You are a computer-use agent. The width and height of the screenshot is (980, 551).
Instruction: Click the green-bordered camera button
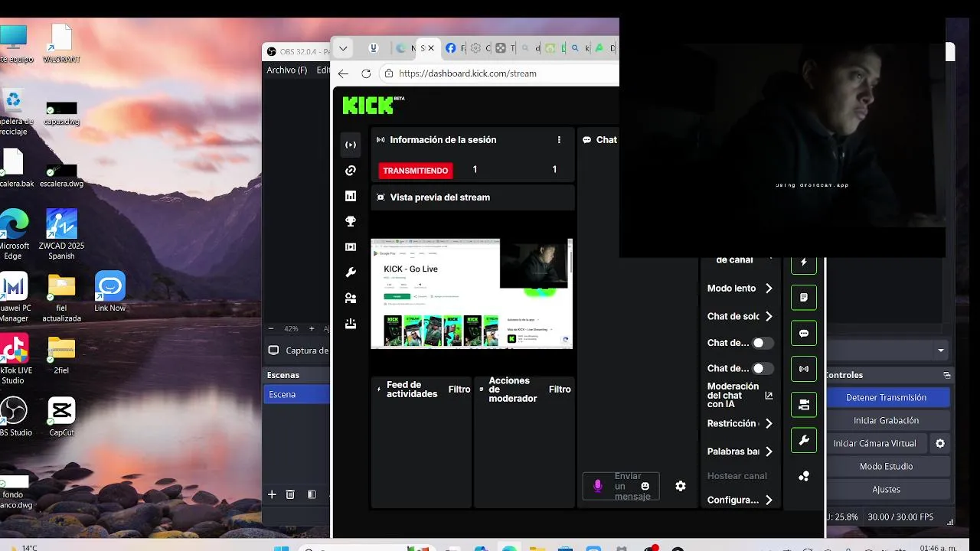804,405
